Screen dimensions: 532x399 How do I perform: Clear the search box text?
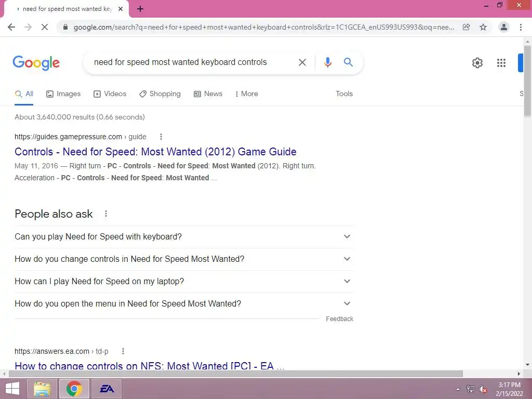[x=302, y=62]
